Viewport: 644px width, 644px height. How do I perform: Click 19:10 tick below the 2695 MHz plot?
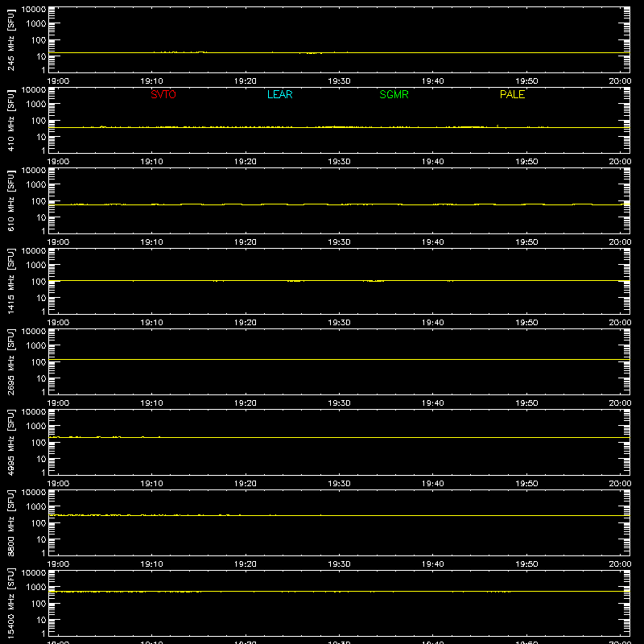pyautogui.click(x=151, y=403)
